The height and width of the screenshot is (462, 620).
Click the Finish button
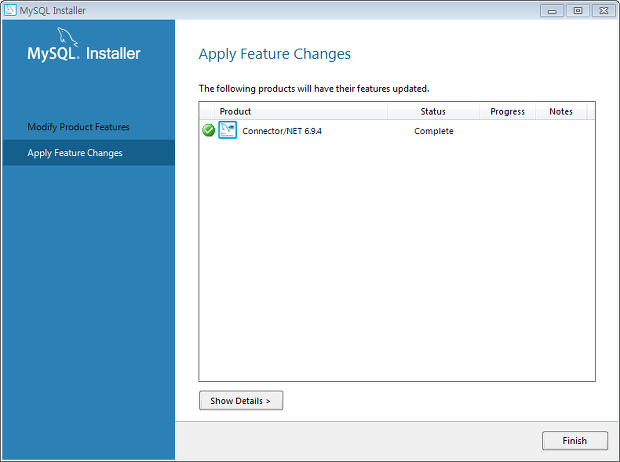click(x=575, y=440)
